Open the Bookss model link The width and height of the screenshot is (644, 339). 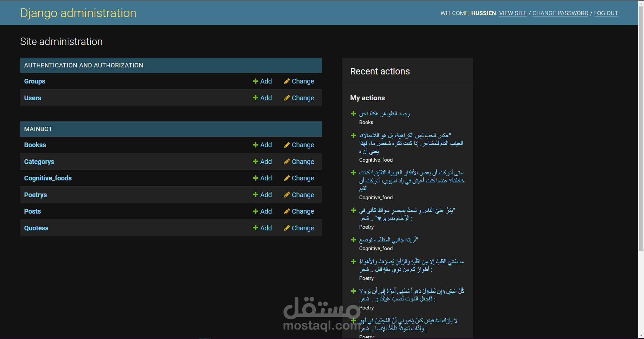35,145
